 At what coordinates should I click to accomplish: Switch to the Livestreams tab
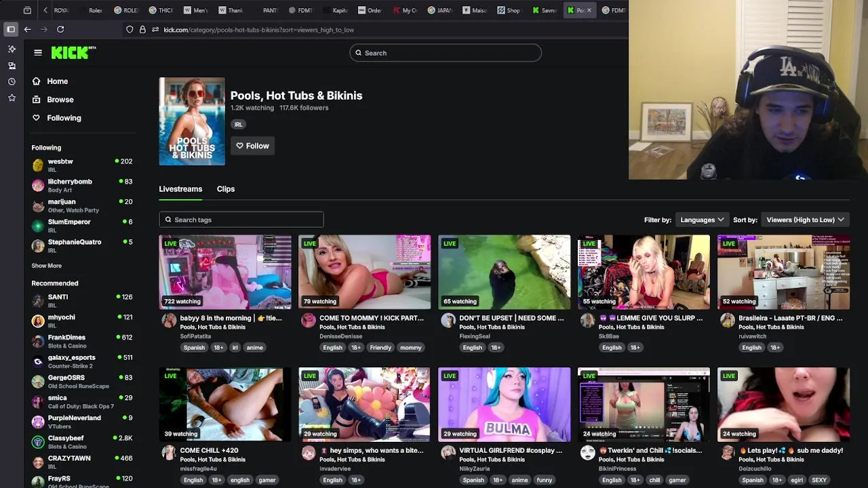tap(180, 189)
